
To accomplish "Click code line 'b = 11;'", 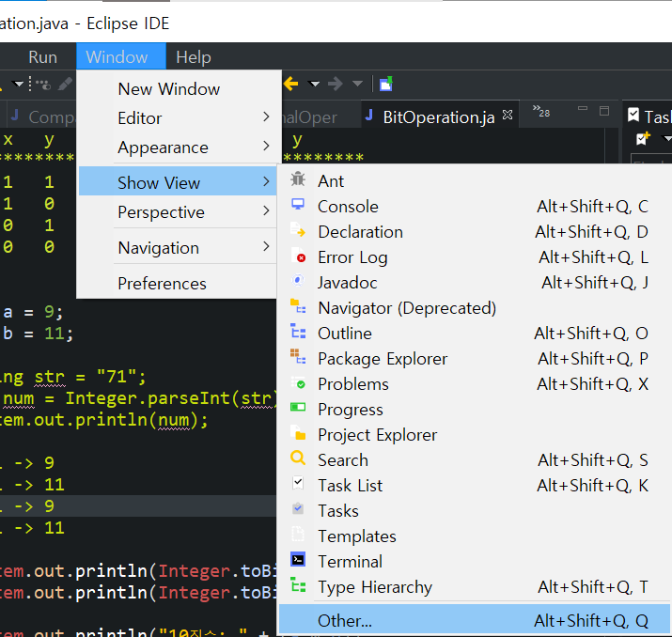I will [x=38, y=334].
